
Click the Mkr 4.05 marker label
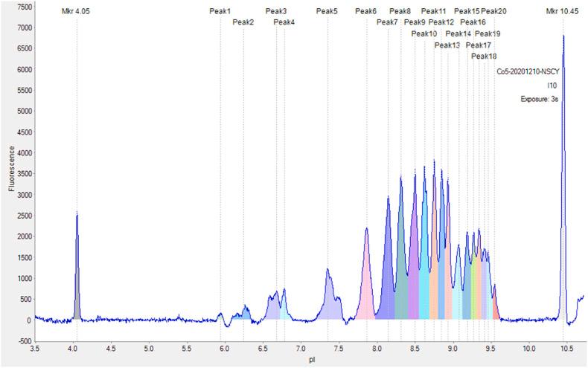77,12
